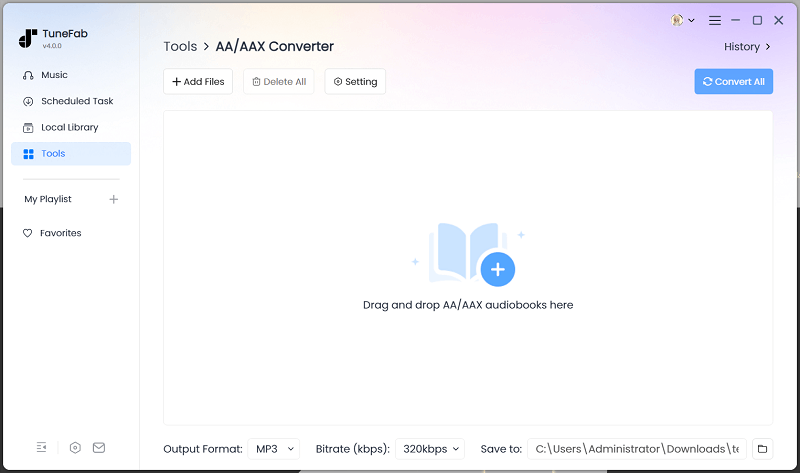Click the Save to path field

(637, 449)
